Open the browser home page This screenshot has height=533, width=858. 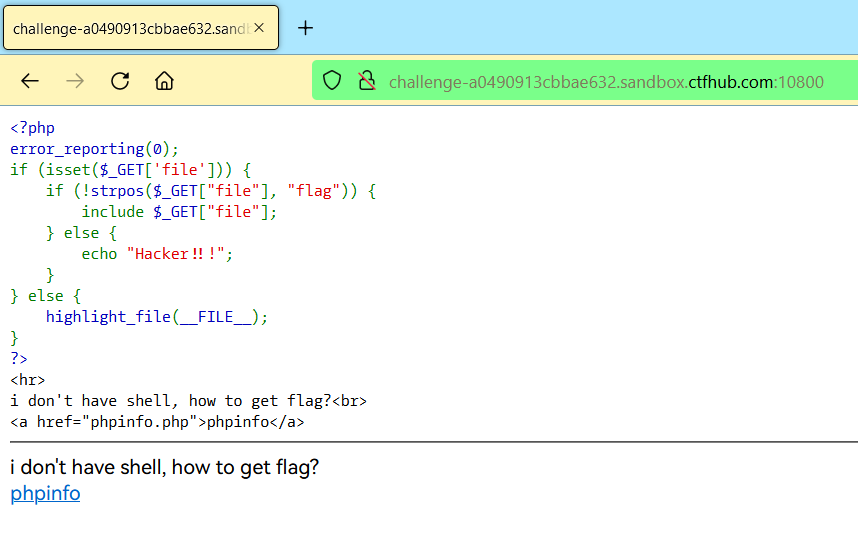point(164,81)
